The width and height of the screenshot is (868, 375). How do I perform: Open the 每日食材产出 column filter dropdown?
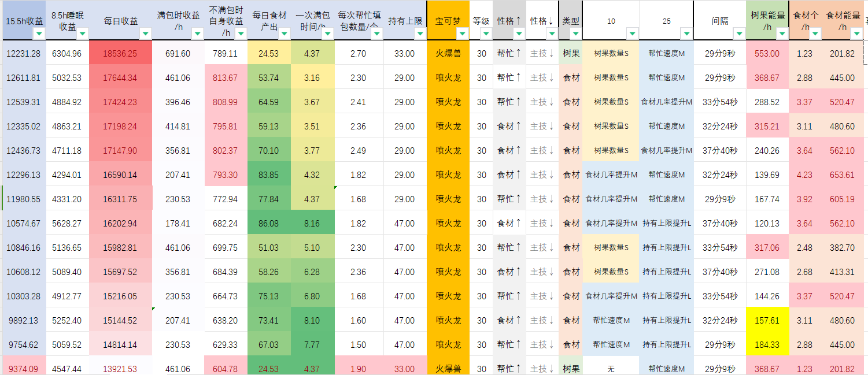(x=283, y=34)
